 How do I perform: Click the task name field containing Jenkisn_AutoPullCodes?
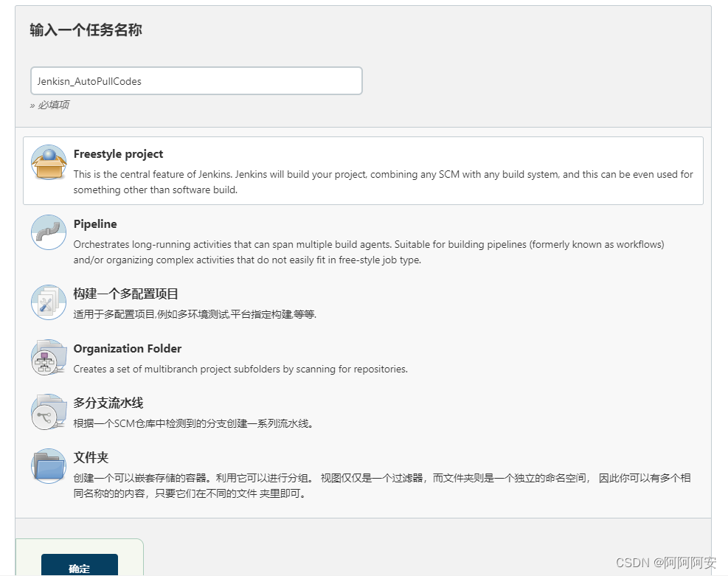(x=196, y=81)
